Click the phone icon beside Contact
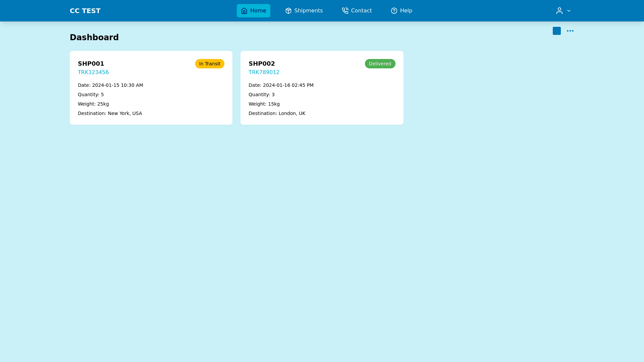This screenshot has height=362, width=644. 345,11
